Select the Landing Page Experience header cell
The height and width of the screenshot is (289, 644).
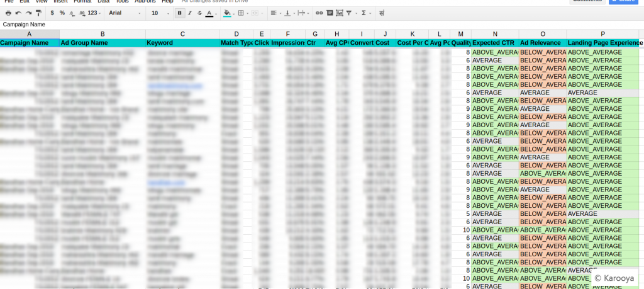603,43
